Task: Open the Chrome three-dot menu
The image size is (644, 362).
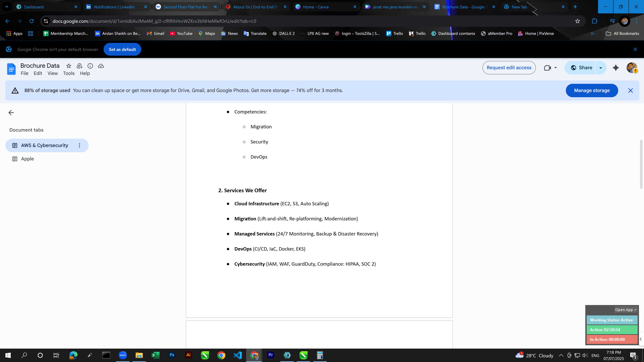Action: pyautogui.click(x=637, y=21)
